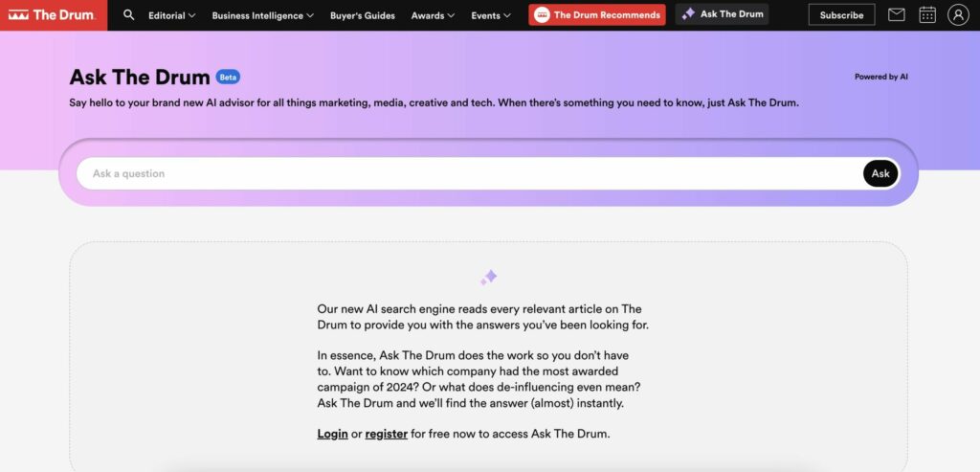The image size is (980, 472).
Task: Submit with the Ask button
Action: click(880, 173)
